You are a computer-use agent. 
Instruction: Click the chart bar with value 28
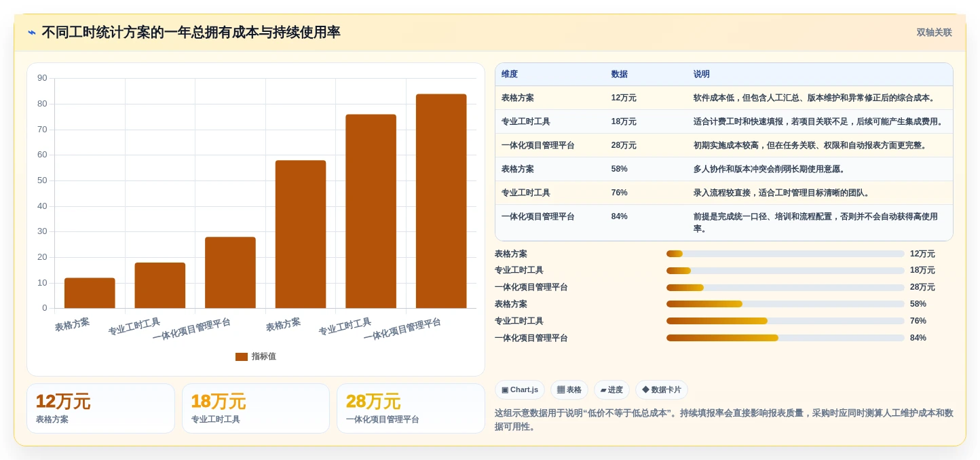[230, 273]
